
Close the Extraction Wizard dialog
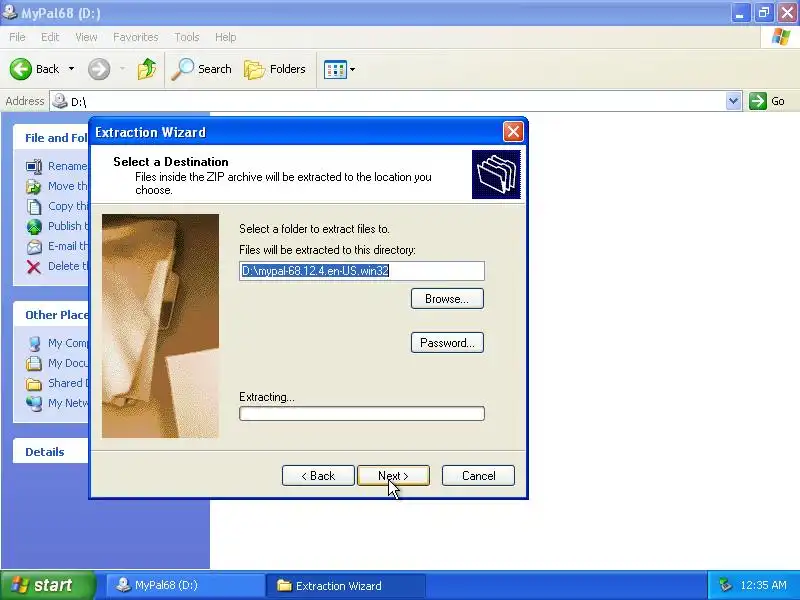pos(513,132)
